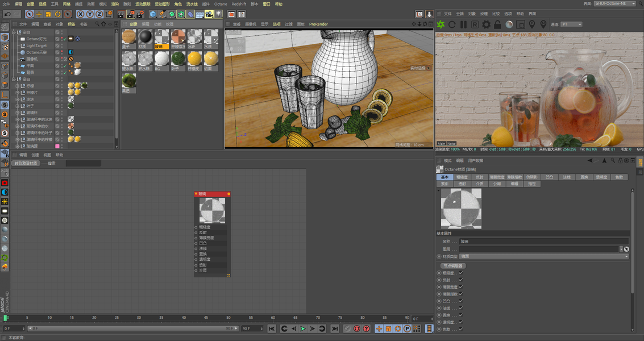
Task: Toggle Z axis lock
Action: (99, 14)
